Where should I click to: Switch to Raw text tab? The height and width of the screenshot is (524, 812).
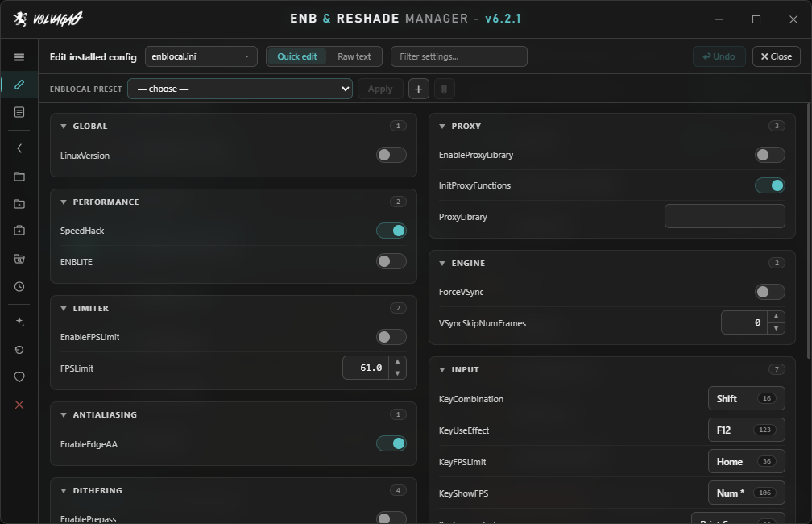pyautogui.click(x=354, y=56)
